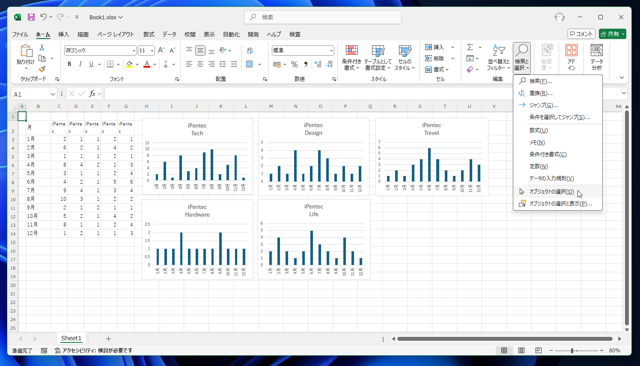
Task: Click font color red A swatch
Action: [147, 64]
